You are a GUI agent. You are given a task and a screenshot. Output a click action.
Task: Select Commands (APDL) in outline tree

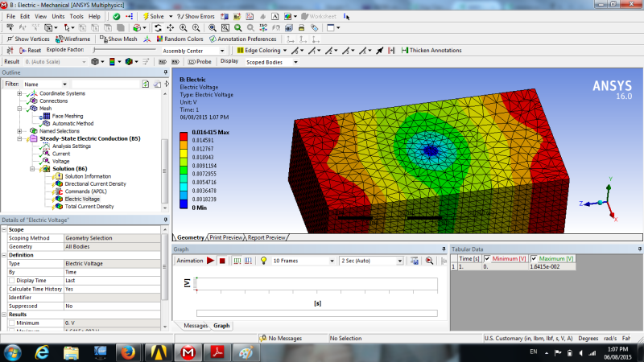(85, 191)
